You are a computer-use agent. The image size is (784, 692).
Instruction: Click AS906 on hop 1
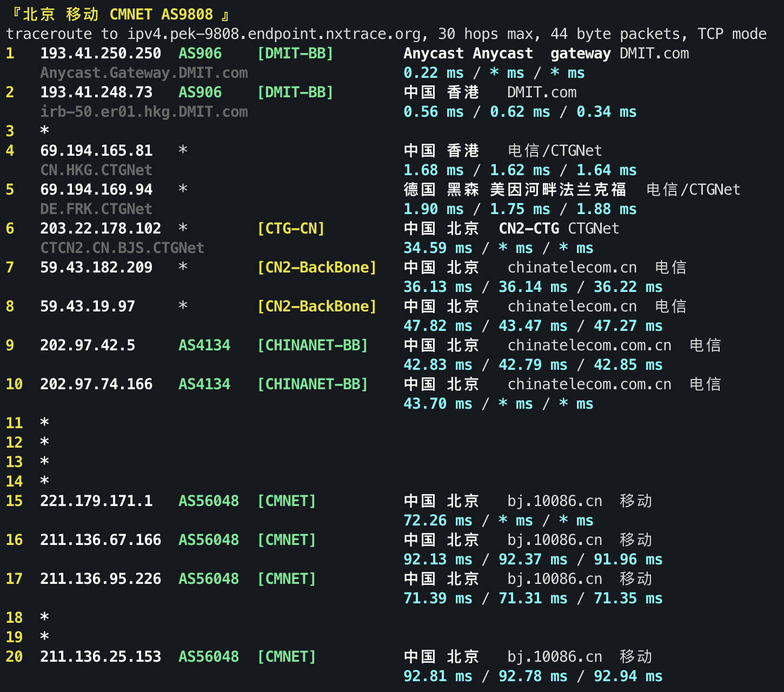click(x=200, y=54)
